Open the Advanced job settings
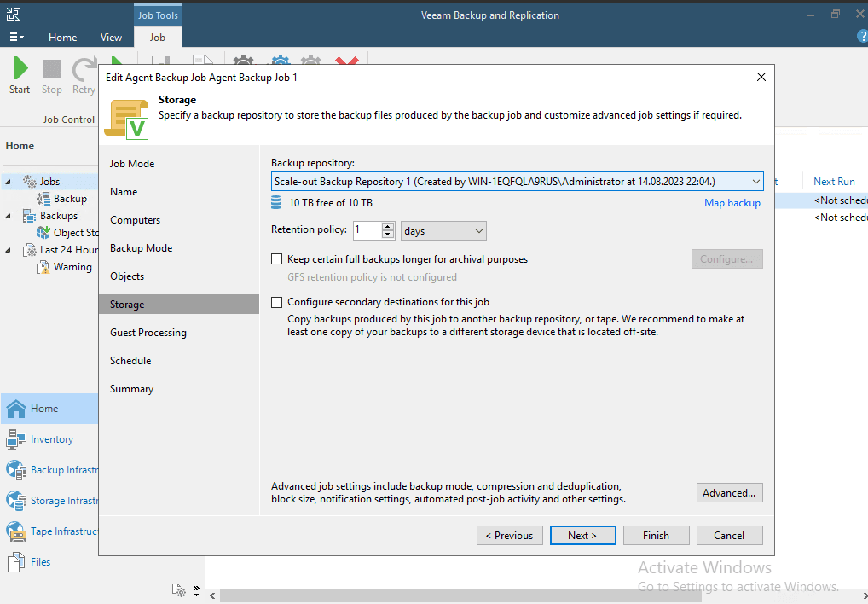 click(x=729, y=492)
